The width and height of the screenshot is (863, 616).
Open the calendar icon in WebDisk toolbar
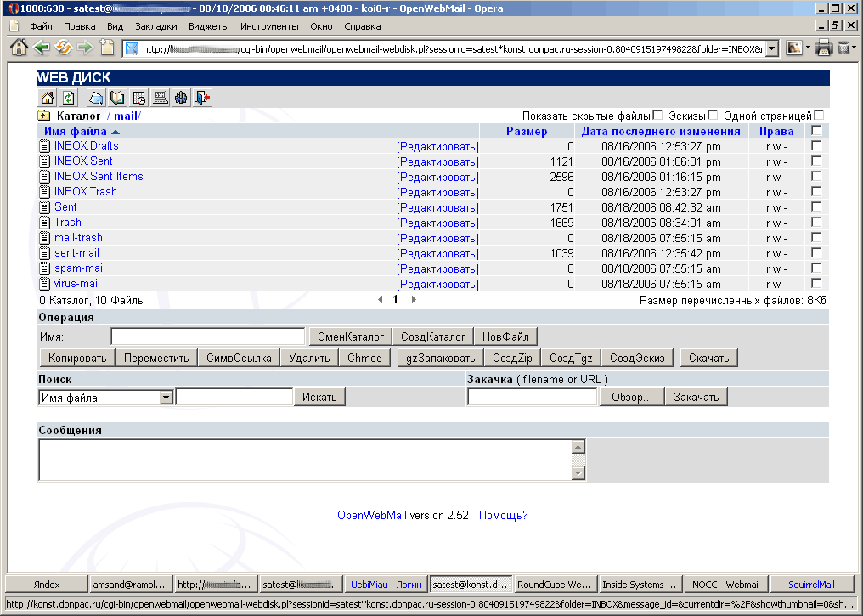[x=138, y=98]
